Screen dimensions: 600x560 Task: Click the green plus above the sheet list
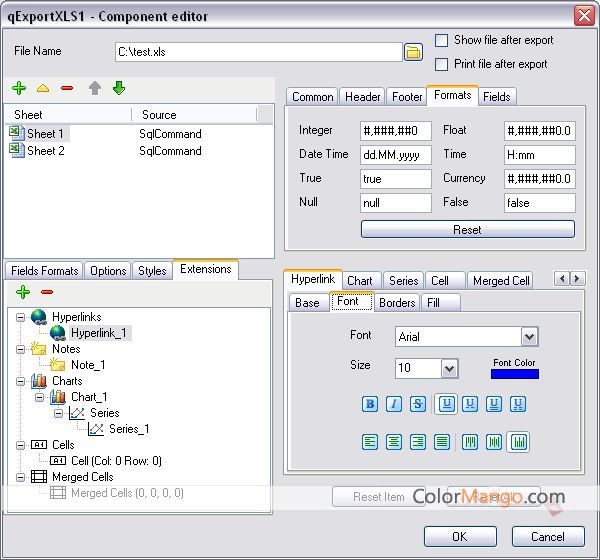click(x=19, y=88)
